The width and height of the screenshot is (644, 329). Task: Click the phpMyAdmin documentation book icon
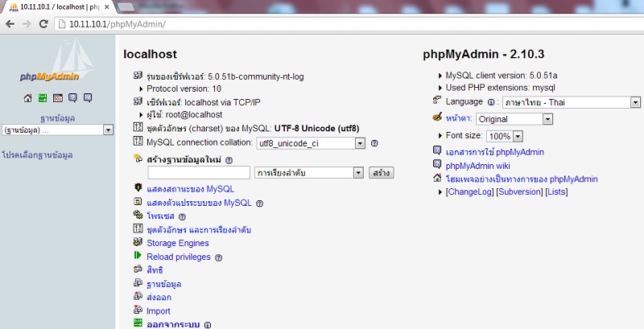point(437,150)
